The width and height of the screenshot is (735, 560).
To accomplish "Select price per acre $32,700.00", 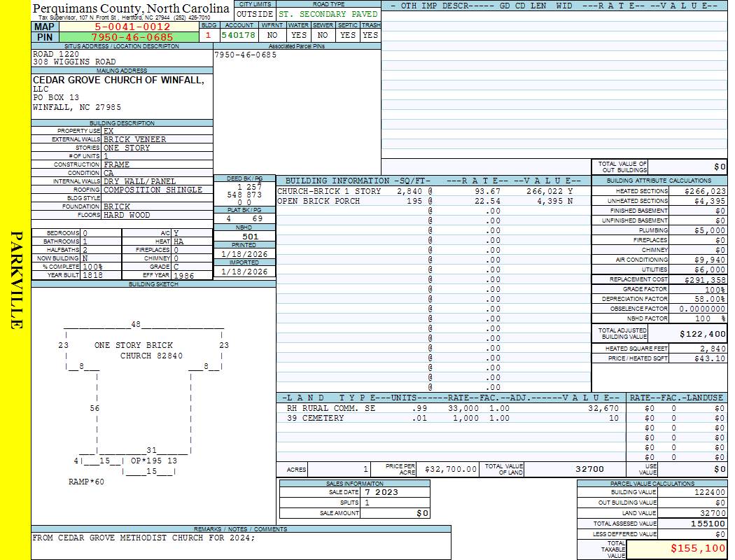I will pos(451,469).
